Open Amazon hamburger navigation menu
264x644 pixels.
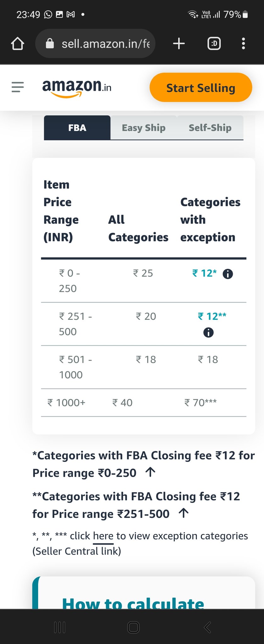(x=18, y=87)
